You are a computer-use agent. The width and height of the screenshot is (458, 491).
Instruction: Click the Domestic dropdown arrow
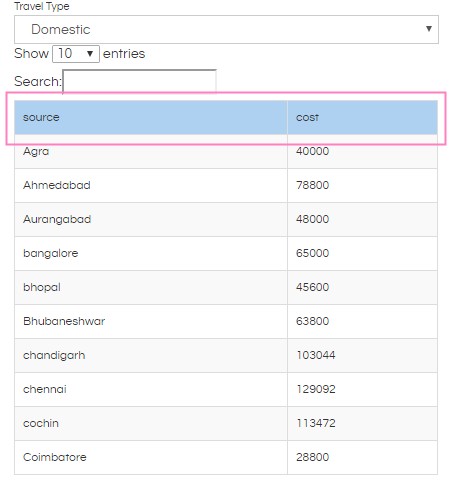pyautogui.click(x=429, y=29)
